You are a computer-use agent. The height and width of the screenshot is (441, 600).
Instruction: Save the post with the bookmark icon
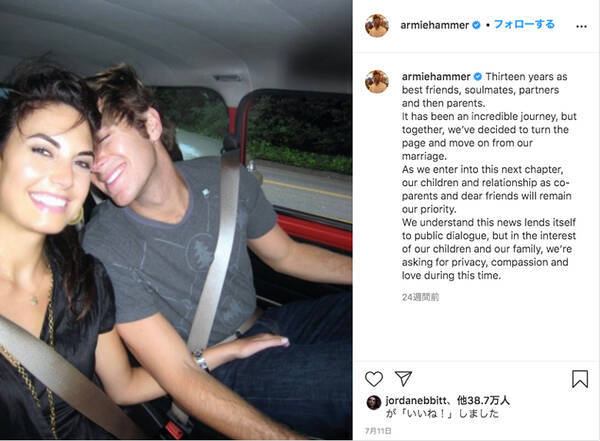[x=580, y=379]
